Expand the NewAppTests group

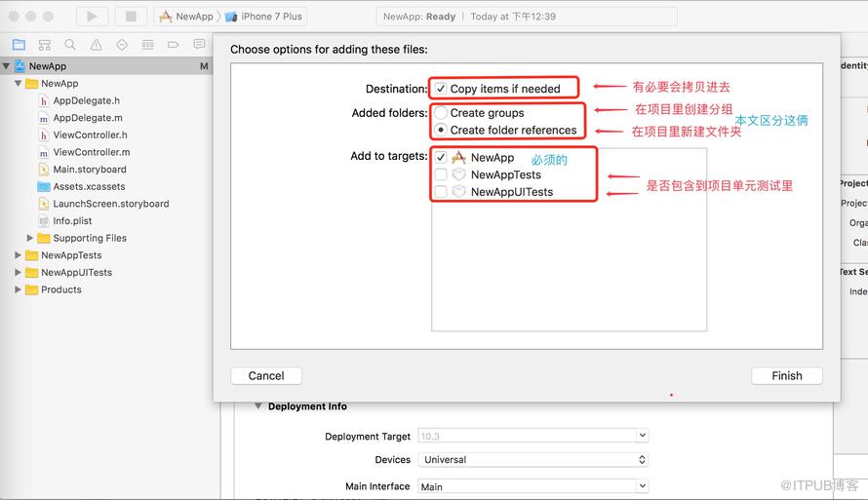click(18, 255)
